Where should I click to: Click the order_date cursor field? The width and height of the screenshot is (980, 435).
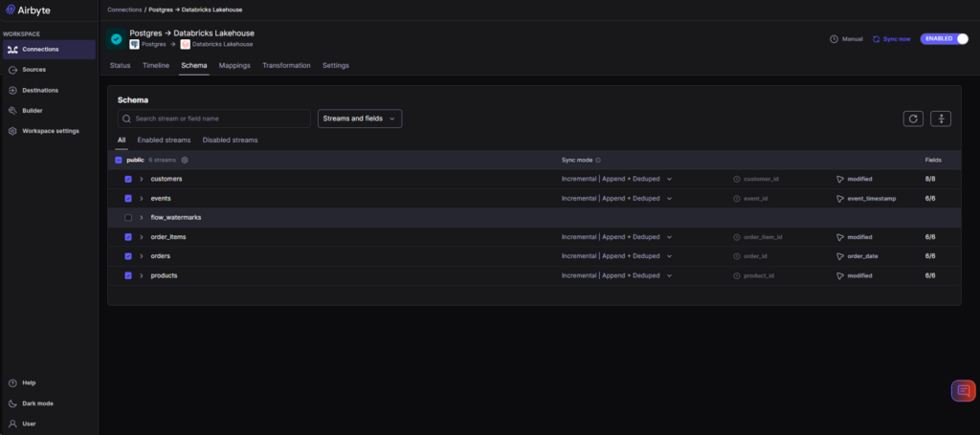point(857,256)
